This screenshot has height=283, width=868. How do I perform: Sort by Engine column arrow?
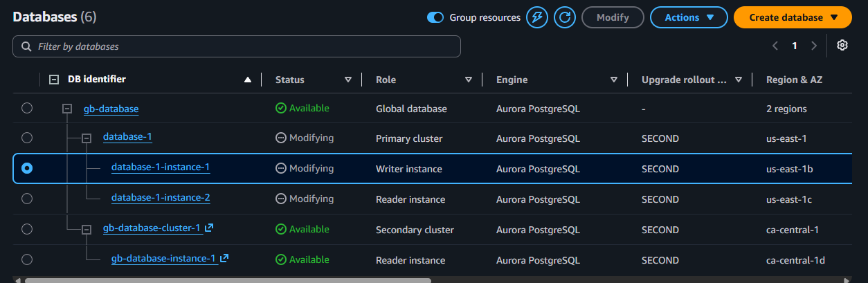tap(614, 80)
